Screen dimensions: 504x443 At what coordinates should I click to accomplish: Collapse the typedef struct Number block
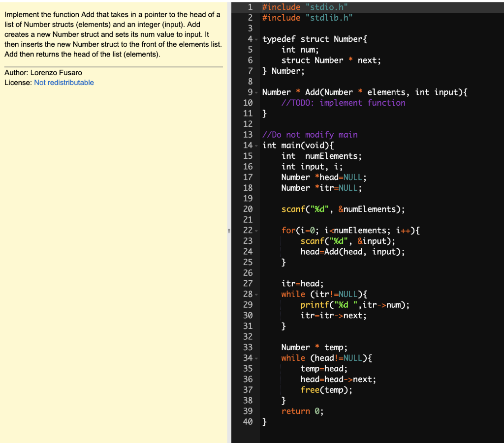255,39
